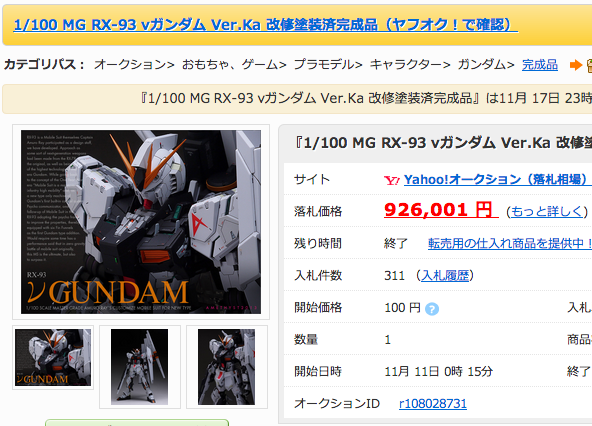Select the third Gundam pose thumbnail
This screenshot has height=426, width=592.
(227, 367)
